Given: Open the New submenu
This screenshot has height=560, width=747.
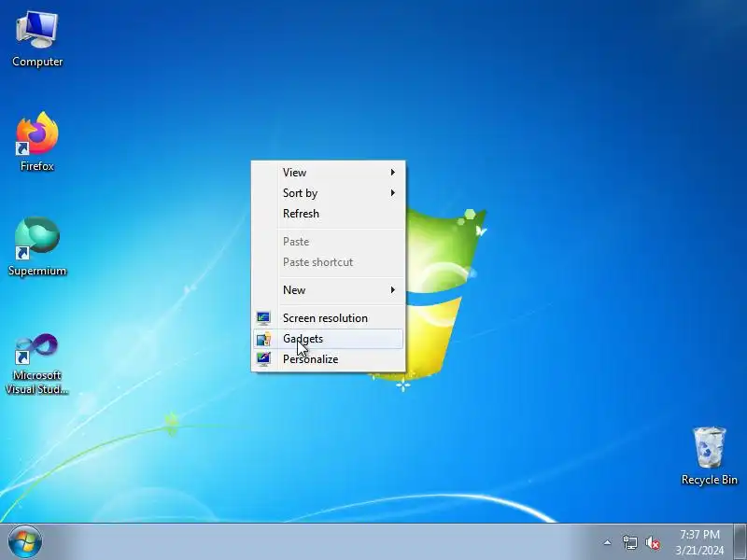Looking at the screenshot, I should pos(329,290).
